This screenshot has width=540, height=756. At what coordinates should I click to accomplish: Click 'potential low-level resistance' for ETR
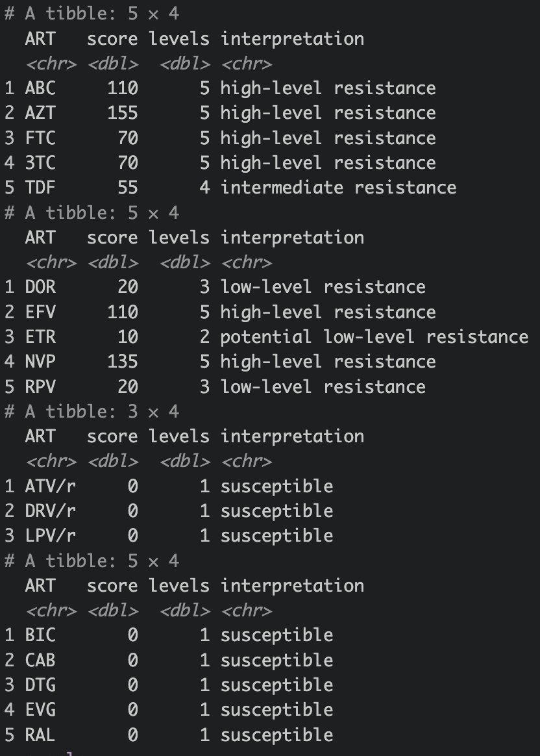374,337
